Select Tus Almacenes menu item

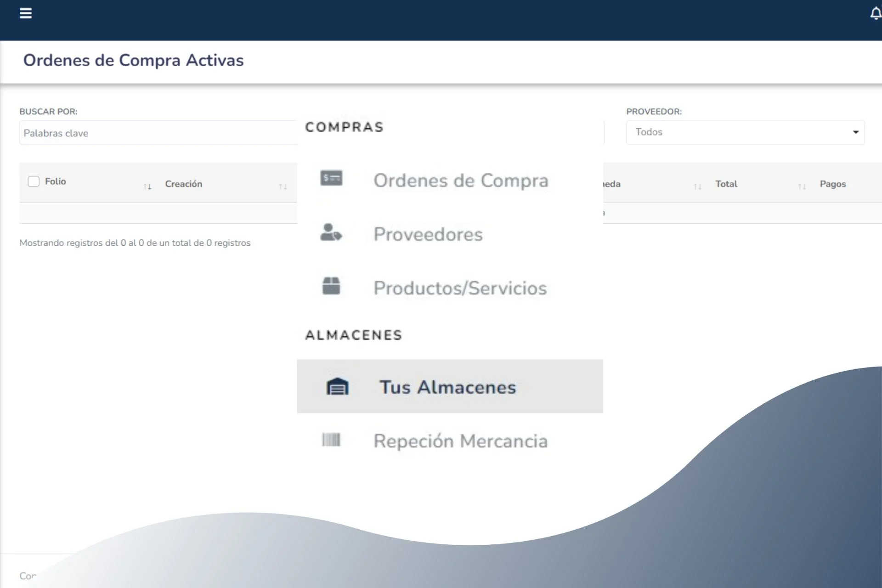point(447,387)
